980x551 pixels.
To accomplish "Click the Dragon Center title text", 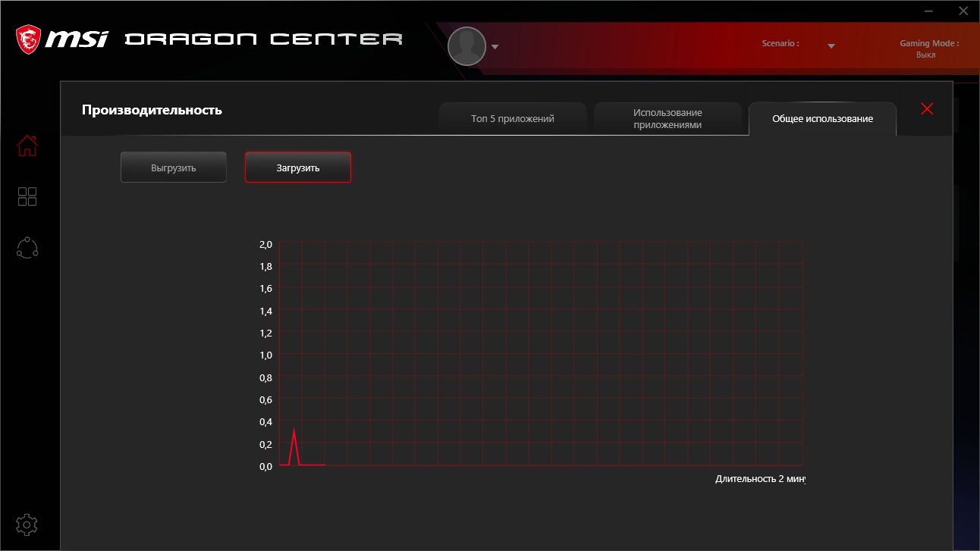I will point(263,39).
